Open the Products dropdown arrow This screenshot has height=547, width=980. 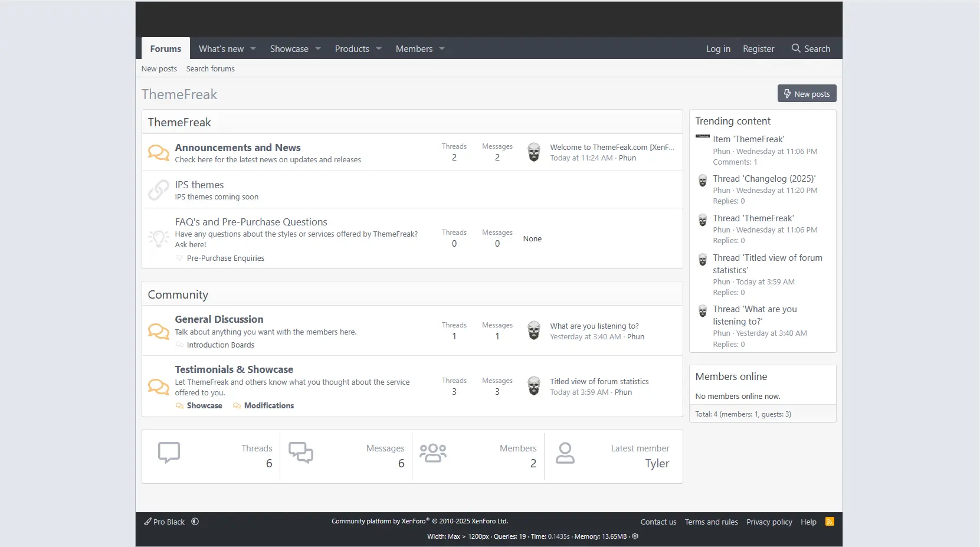[379, 49]
